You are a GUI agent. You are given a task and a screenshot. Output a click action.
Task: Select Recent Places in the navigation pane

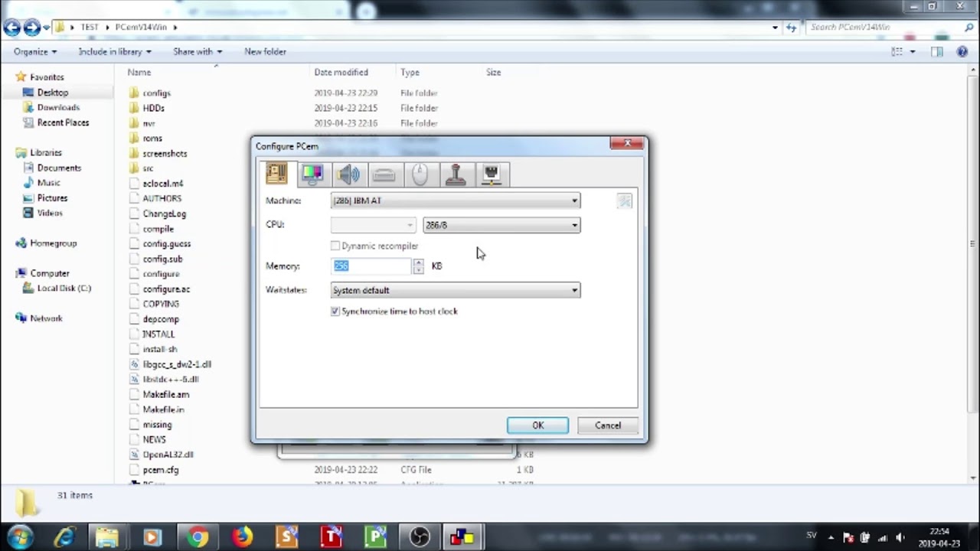(x=63, y=122)
